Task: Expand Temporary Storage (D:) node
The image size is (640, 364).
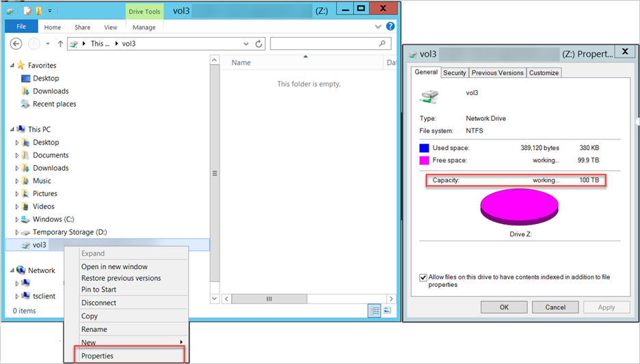Action: tap(16, 232)
